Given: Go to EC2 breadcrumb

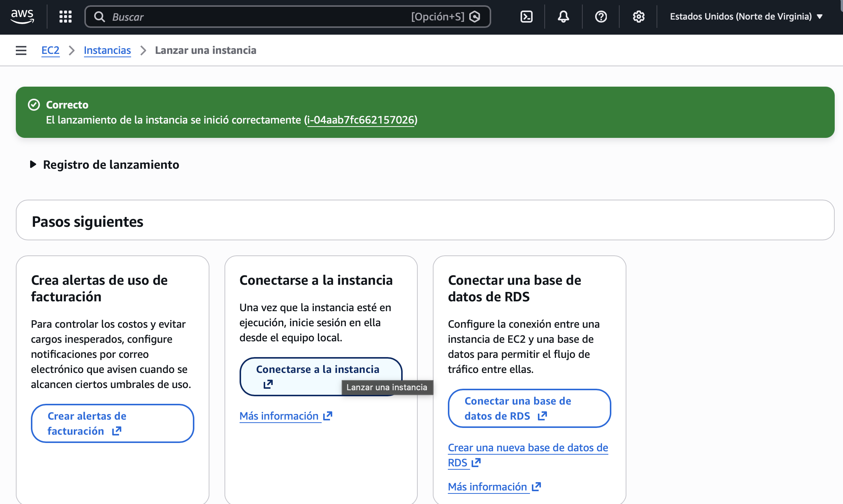Looking at the screenshot, I should click(50, 50).
